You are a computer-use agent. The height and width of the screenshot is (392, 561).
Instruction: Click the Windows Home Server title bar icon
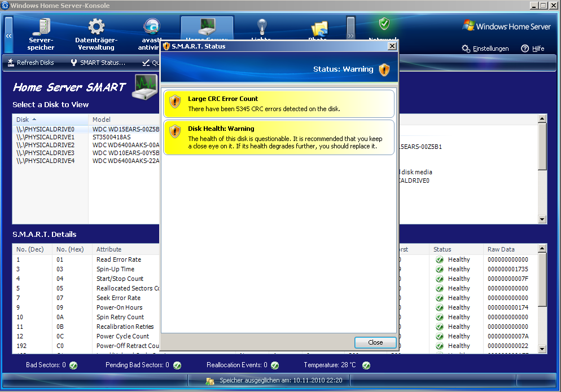coord(5,6)
